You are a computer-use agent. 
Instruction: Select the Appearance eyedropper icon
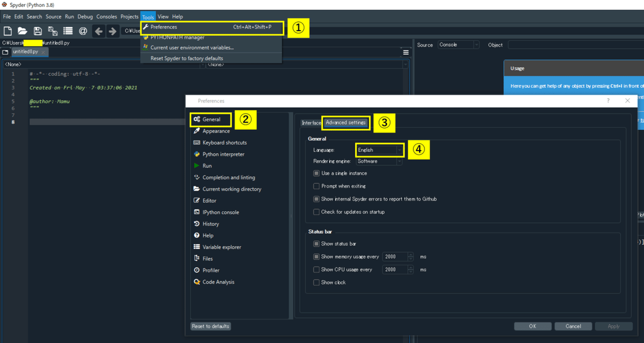coord(197,131)
